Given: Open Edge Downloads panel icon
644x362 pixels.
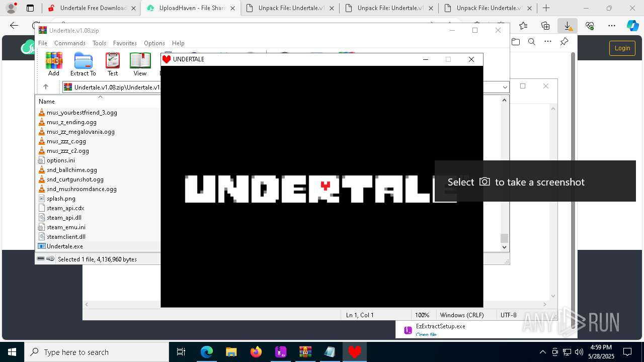Looking at the screenshot, I should click(568, 26).
